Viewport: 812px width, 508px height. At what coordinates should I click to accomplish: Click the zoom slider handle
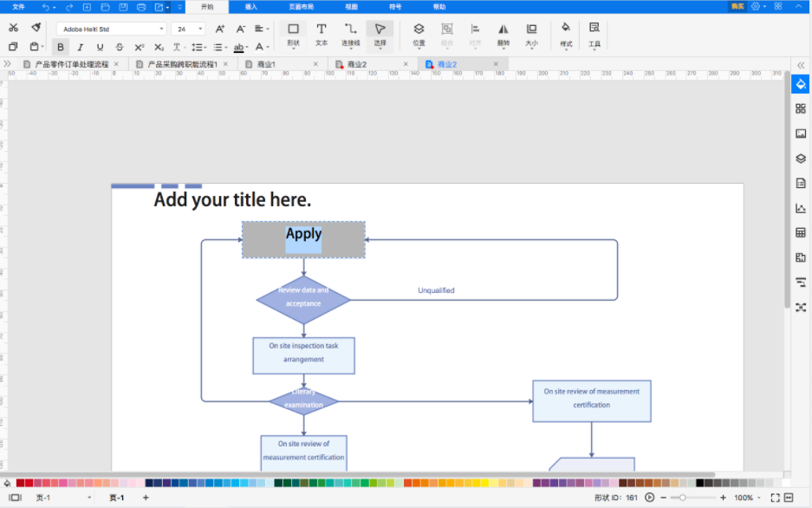[683, 498]
